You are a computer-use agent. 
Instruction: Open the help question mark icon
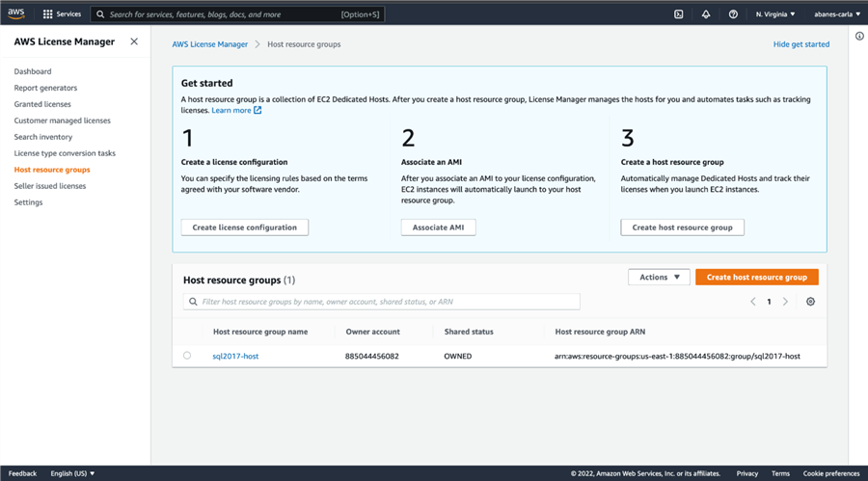(733, 14)
